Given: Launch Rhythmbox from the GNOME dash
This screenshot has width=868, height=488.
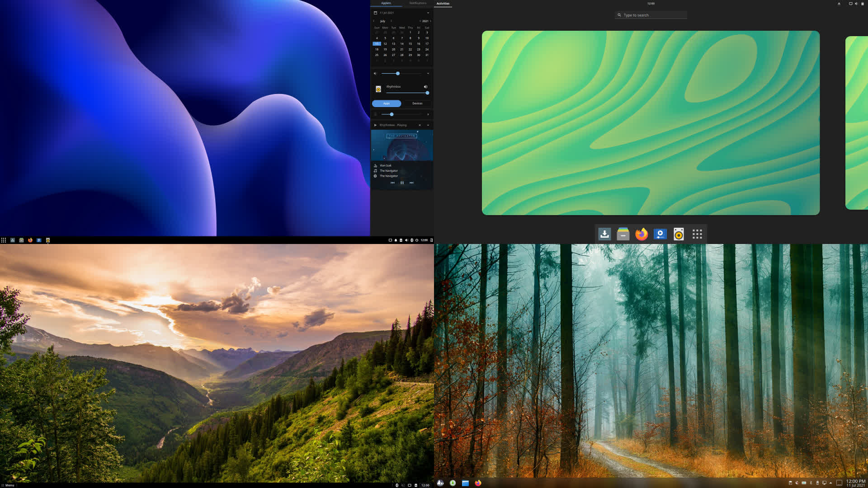Looking at the screenshot, I should coord(679,234).
